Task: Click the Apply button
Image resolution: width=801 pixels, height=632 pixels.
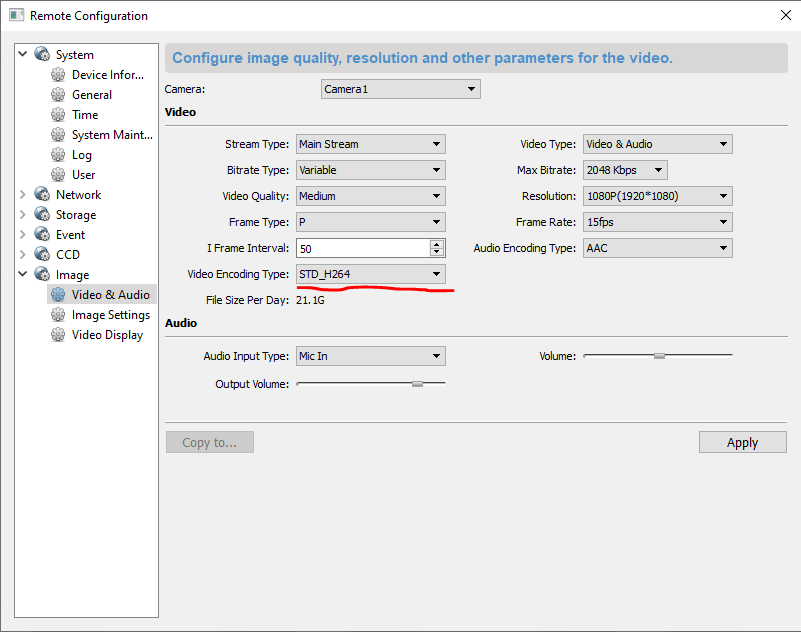Action: [x=742, y=442]
